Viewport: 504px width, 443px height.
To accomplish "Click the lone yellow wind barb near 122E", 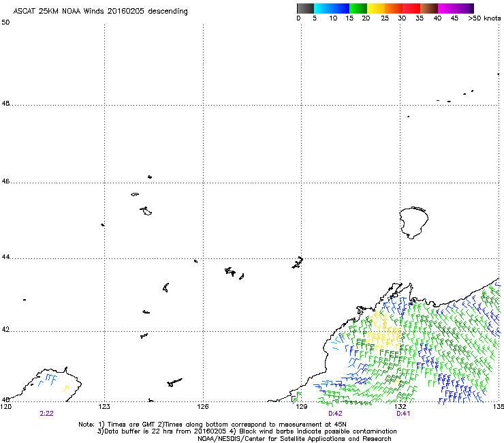I will (x=67, y=388).
